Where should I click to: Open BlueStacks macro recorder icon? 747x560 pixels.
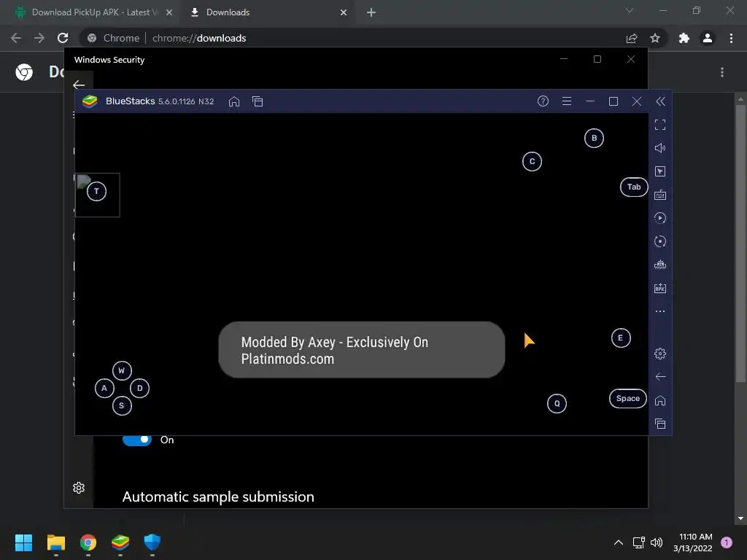click(x=659, y=218)
